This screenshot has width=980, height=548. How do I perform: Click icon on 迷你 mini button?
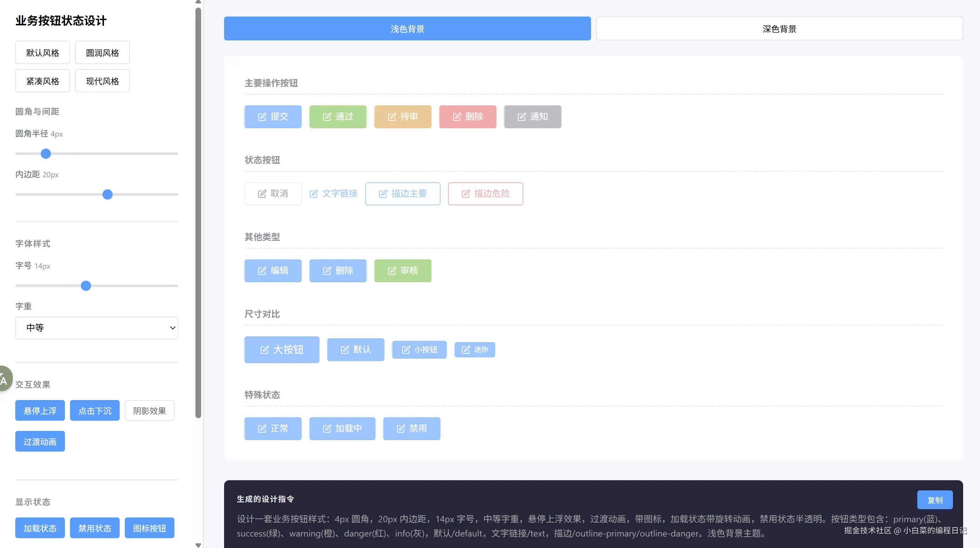point(466,350)
